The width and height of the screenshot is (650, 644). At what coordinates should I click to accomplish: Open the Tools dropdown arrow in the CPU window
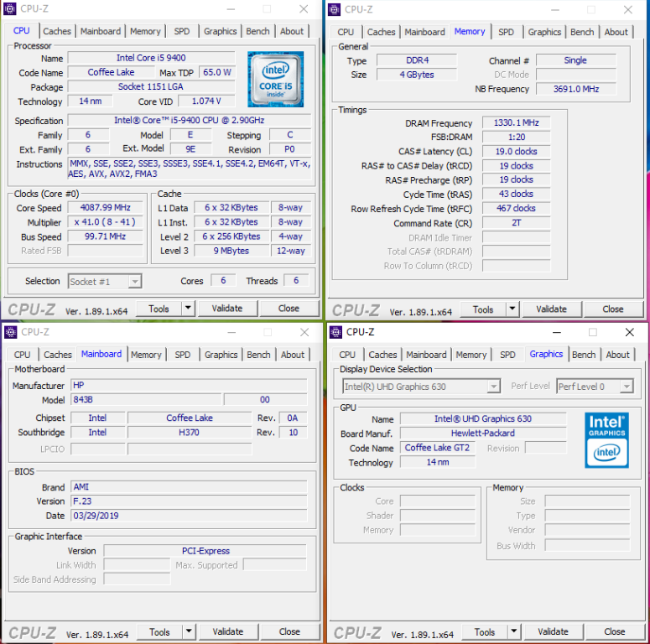coord(188,309)
